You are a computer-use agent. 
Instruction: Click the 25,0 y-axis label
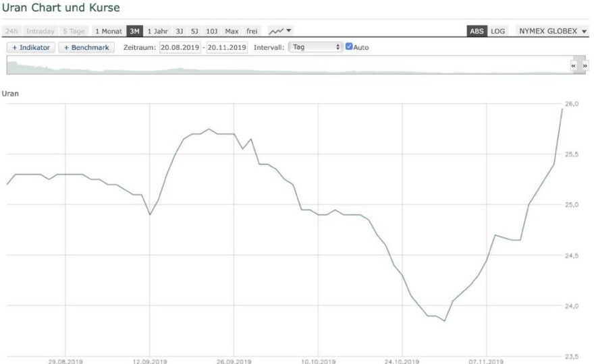(572, 205)
